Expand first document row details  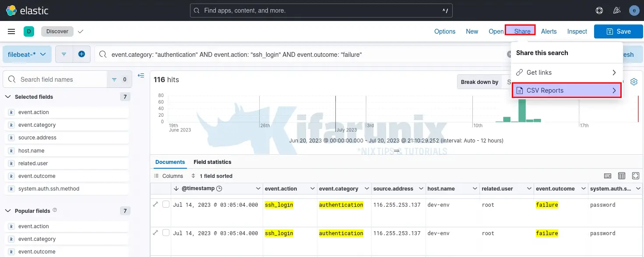[155, 204]
